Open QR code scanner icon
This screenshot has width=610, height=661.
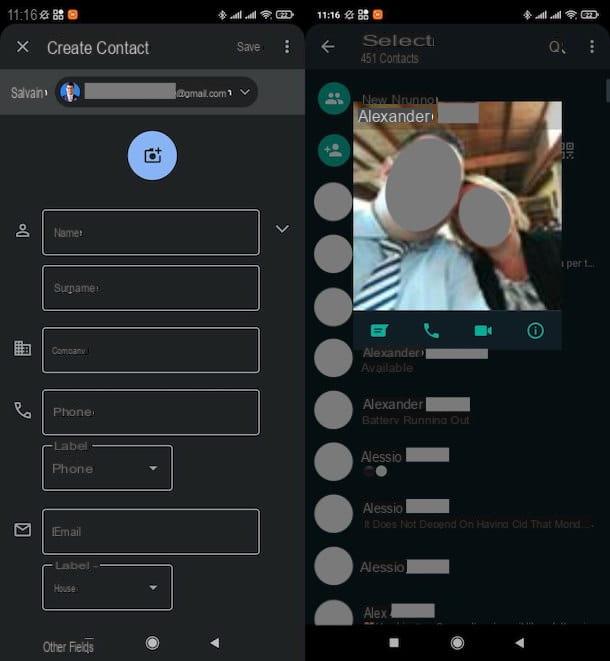tap(567, 150)
